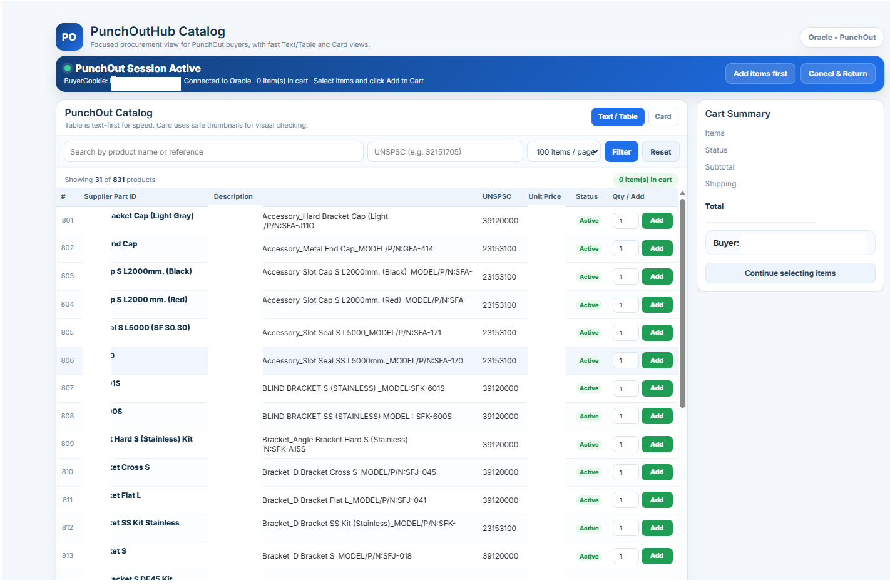Viewport: 890px width, 588px height.
Task: Click the Buyer field in Cart Summary
Action: click(790, 243)
